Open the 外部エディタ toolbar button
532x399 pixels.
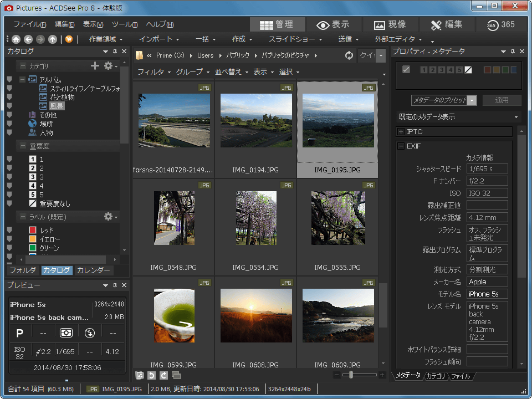[398, 39]
